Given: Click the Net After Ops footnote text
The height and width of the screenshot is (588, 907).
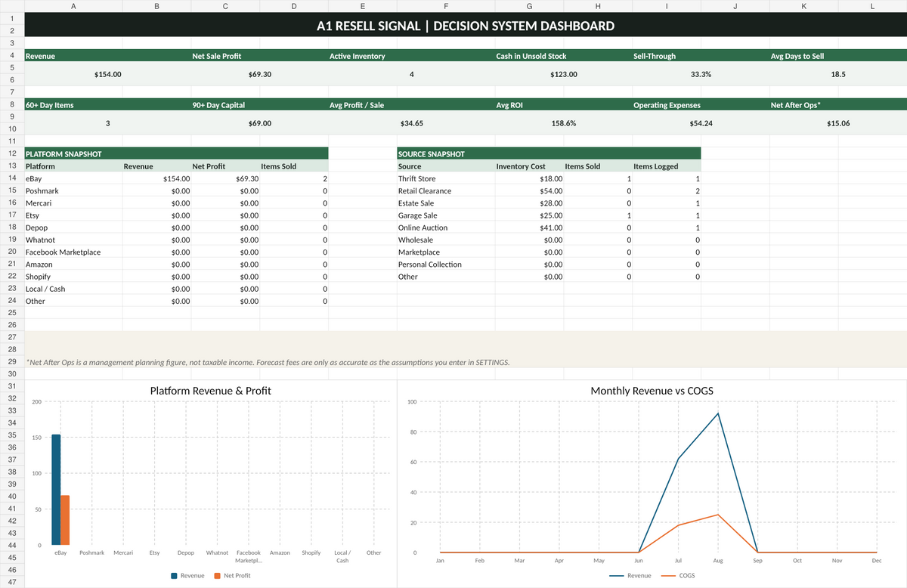Looking at the screenshot, I should pos(268,362).
